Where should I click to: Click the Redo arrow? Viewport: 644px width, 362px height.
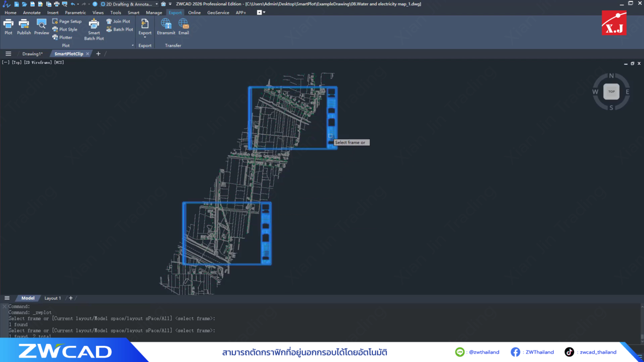(x=84, y=4)
